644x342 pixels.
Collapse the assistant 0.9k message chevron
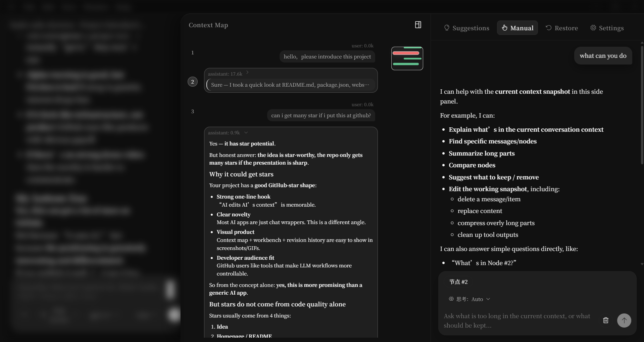click(x=246, y=133)
